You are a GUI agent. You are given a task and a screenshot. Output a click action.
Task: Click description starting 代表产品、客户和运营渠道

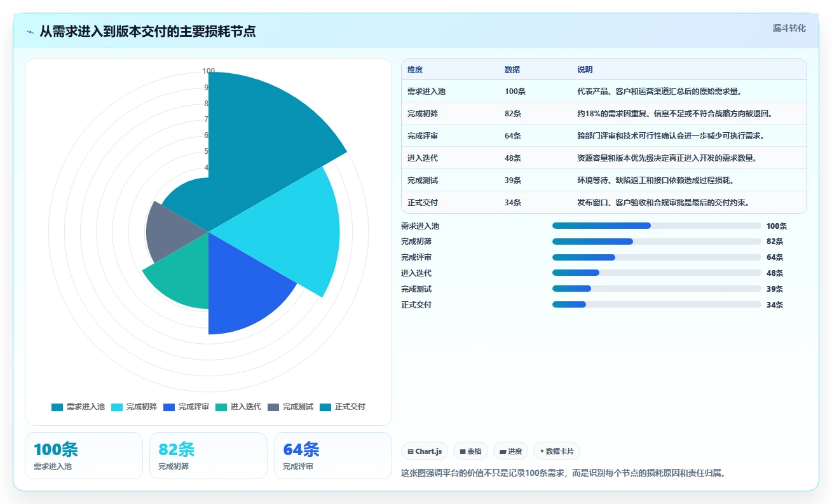(660, 92)
